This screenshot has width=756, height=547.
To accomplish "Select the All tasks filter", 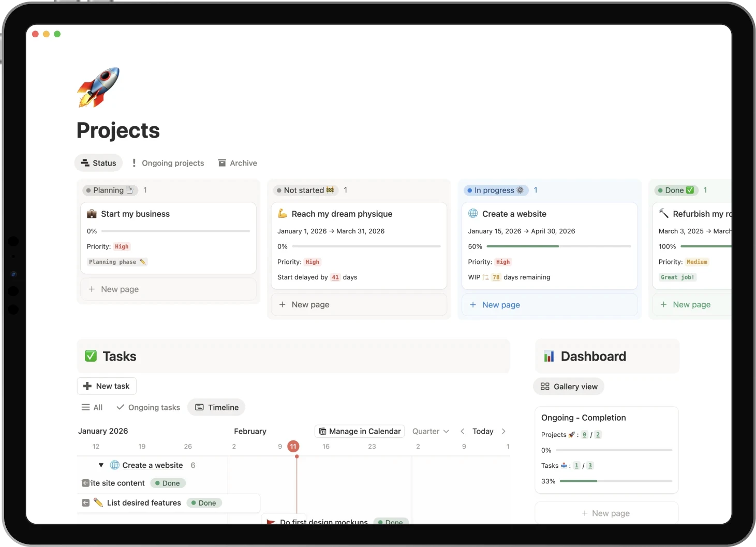I will point(92,407).
